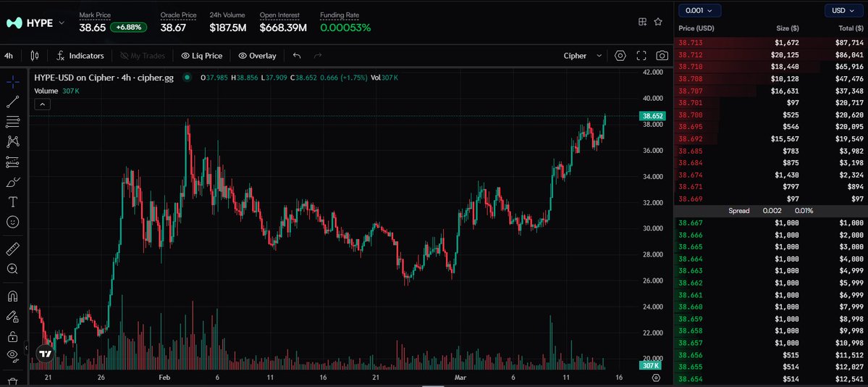This screenshot has width=868, height=387.
Task: Toggle stay in drawing mode
Action: coord(13,316)
